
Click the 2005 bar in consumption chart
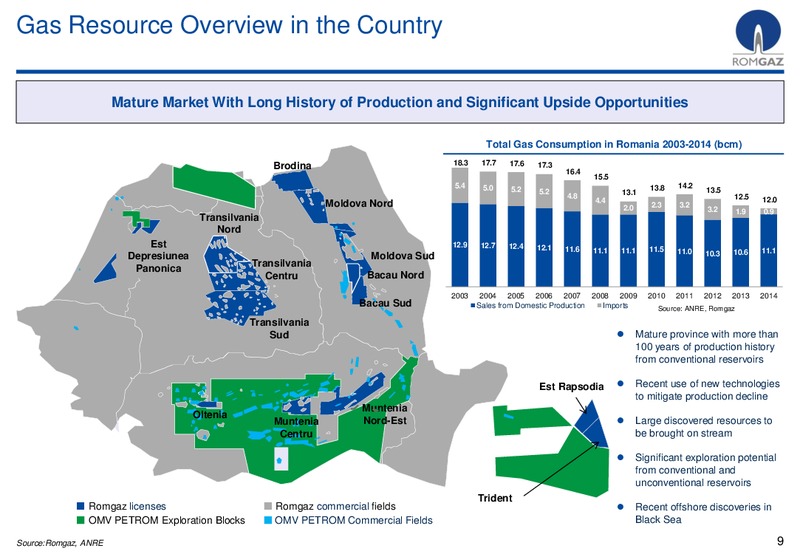coord(516,229)
